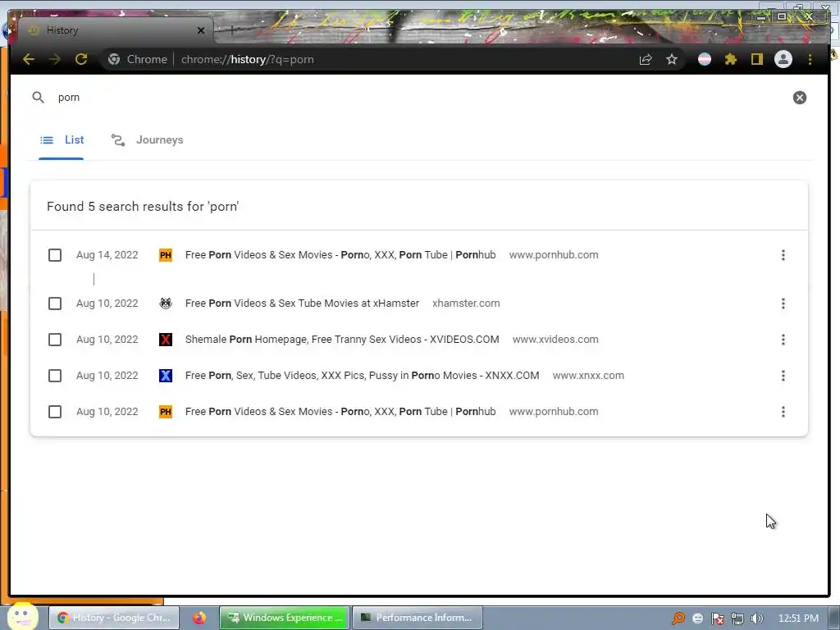Click the PH favicon on the last Aug 10 entry
This screenshot has height=630, width=840.
pos(166,412)
